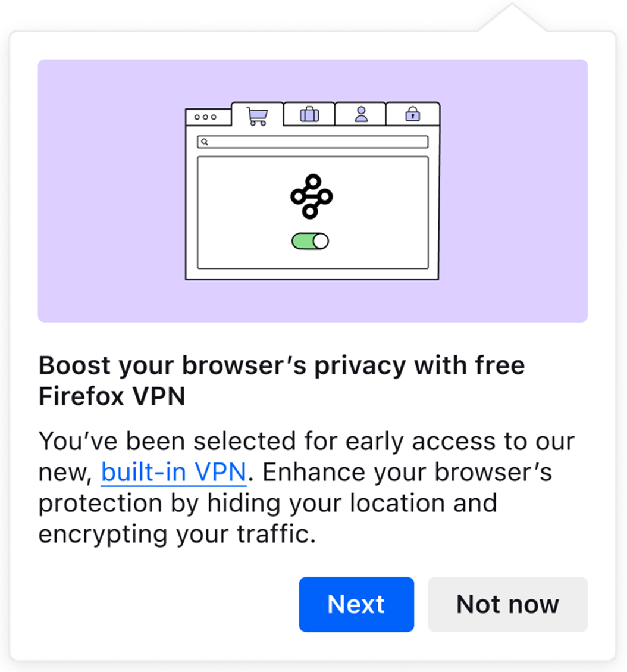Click the rightmost window dot in illustration
Screen dimensions: 627x672
tap(214, 117)
